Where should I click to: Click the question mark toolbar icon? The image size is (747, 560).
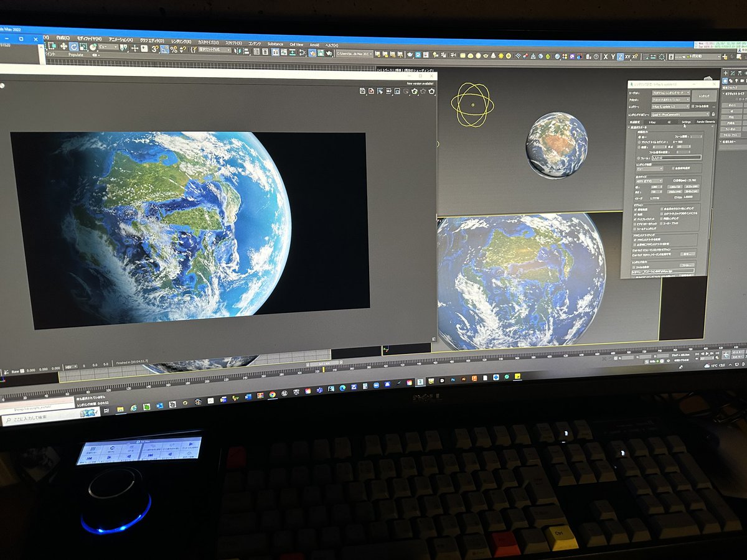pyautogui.click(x=596, y=57)
